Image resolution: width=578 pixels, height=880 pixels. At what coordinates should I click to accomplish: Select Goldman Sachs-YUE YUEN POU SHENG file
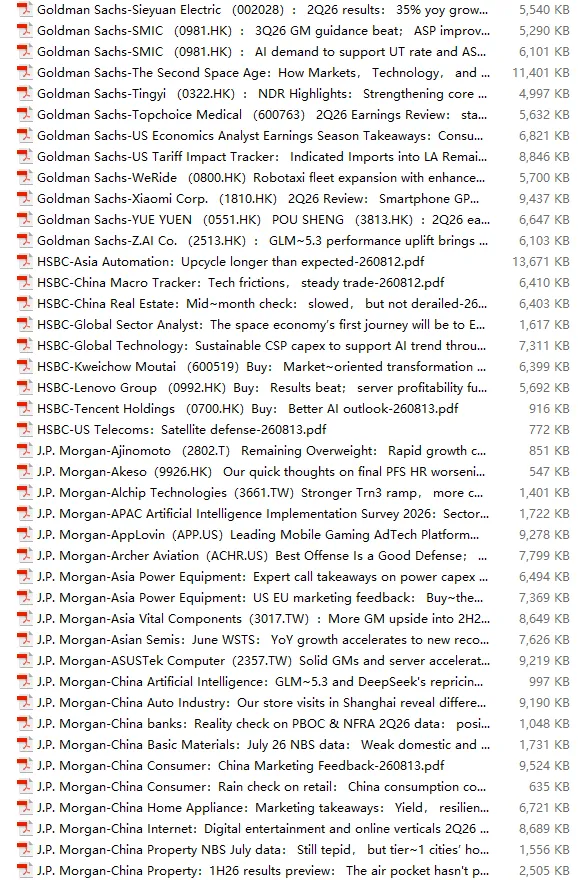click(263, 219)
